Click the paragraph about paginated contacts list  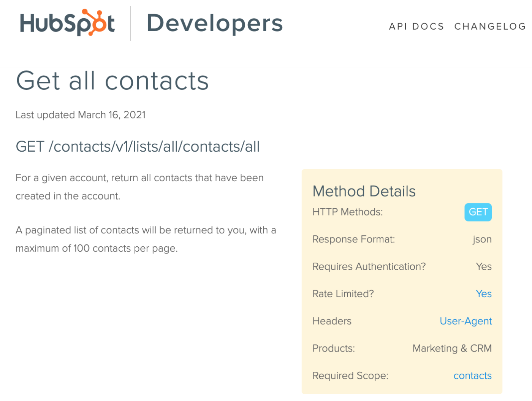(x=146, y=239)
